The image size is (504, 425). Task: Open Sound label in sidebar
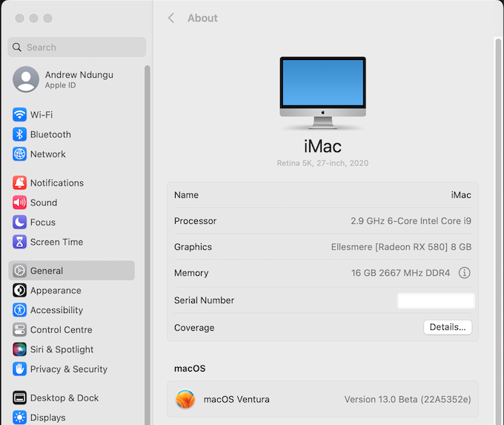click(x=44, y=202)
